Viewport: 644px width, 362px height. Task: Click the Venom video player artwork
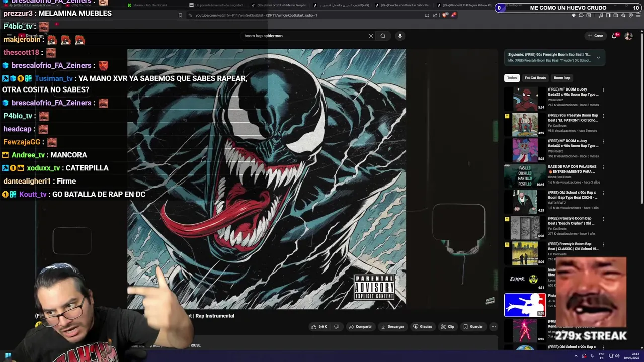(x=266, y=178)
